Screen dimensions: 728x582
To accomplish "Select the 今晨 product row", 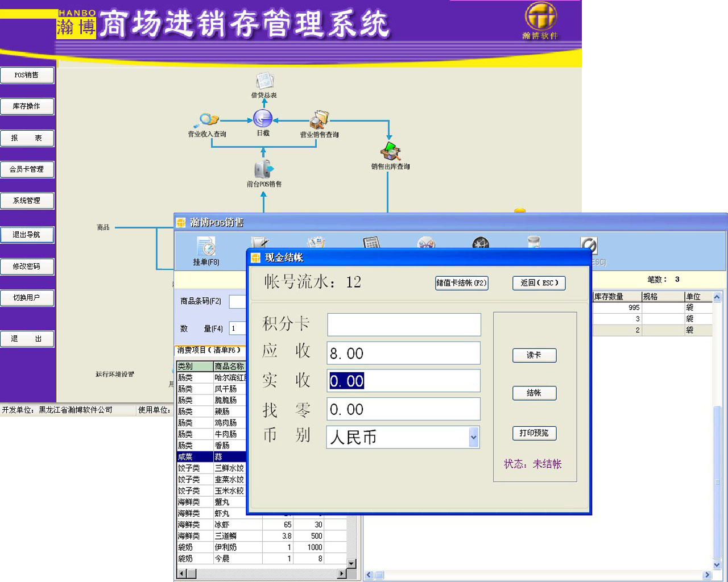I will (261, 559).
